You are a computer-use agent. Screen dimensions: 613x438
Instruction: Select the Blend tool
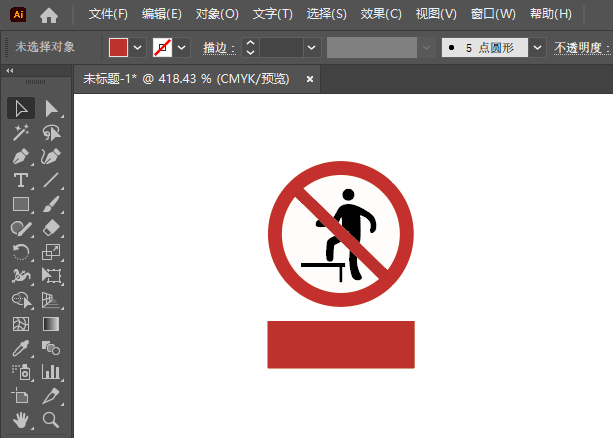[51, 348]
